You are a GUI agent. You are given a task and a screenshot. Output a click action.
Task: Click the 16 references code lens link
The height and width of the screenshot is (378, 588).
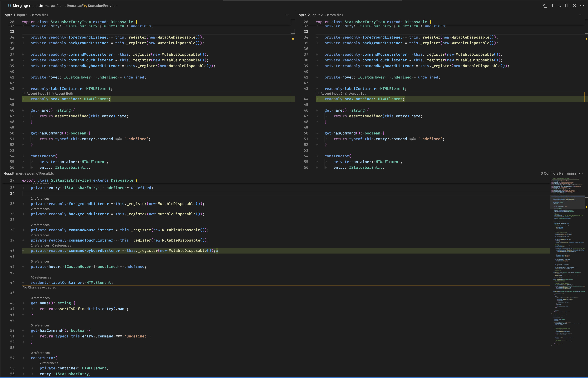pyautogui.click(x=41, y=277)
